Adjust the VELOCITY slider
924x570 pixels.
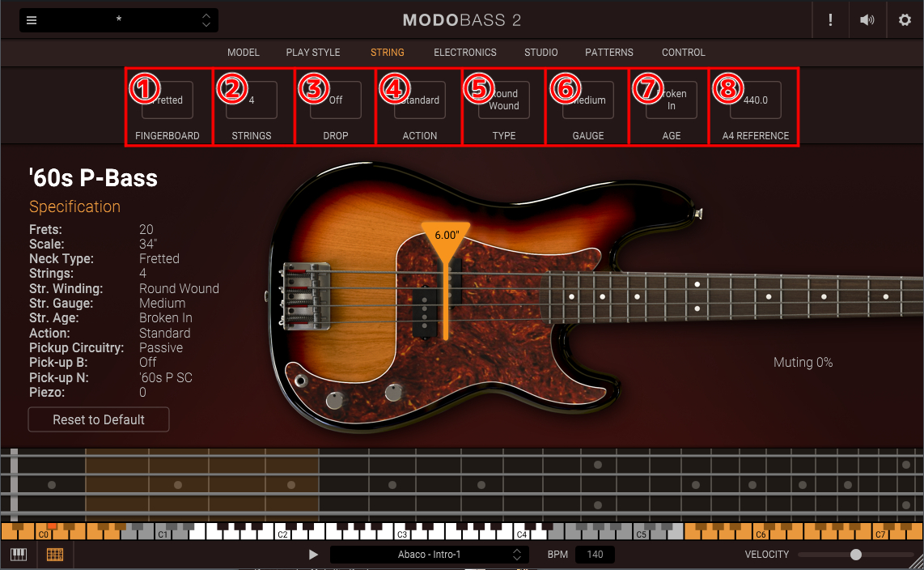point(856,555)
